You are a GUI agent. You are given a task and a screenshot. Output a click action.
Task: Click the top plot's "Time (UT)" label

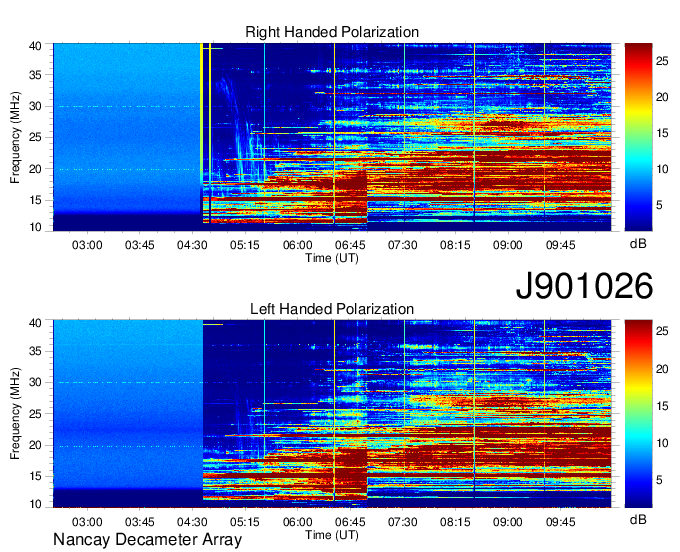coord(332,258)
